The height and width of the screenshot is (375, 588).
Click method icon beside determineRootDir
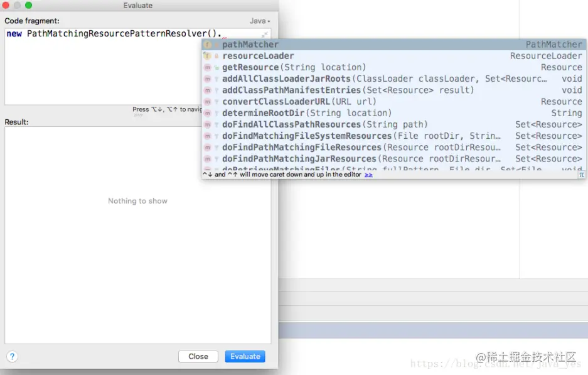207,113
